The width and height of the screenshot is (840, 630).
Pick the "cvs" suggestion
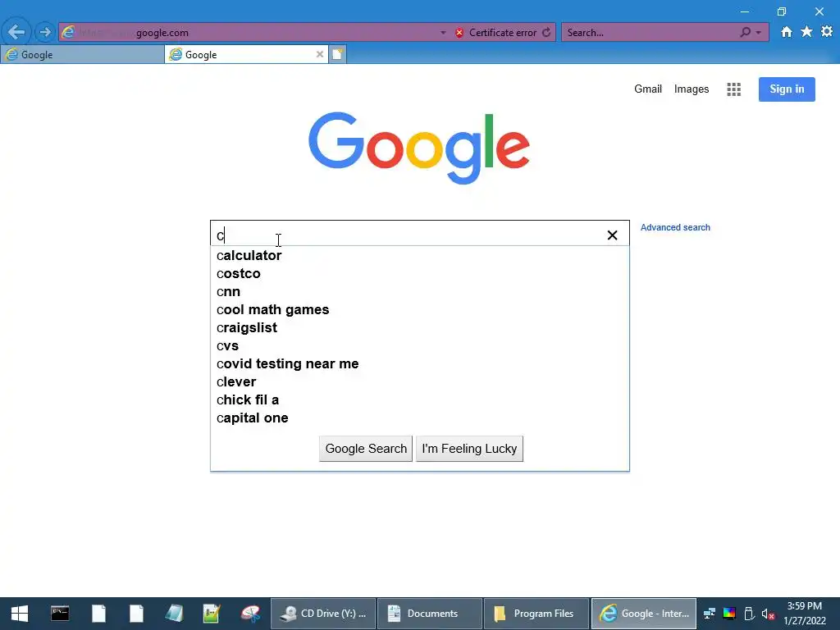tap(419, 346)
